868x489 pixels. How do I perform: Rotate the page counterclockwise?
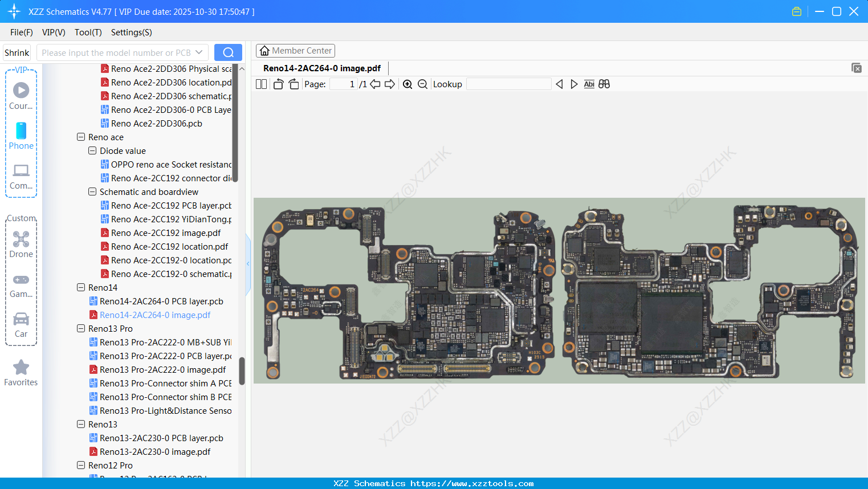coord(278,84)
